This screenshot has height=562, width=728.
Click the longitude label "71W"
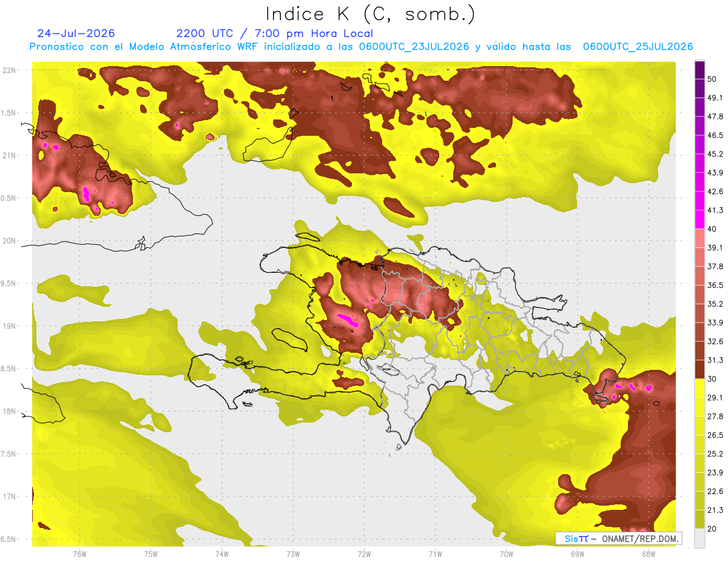point(435,554)
